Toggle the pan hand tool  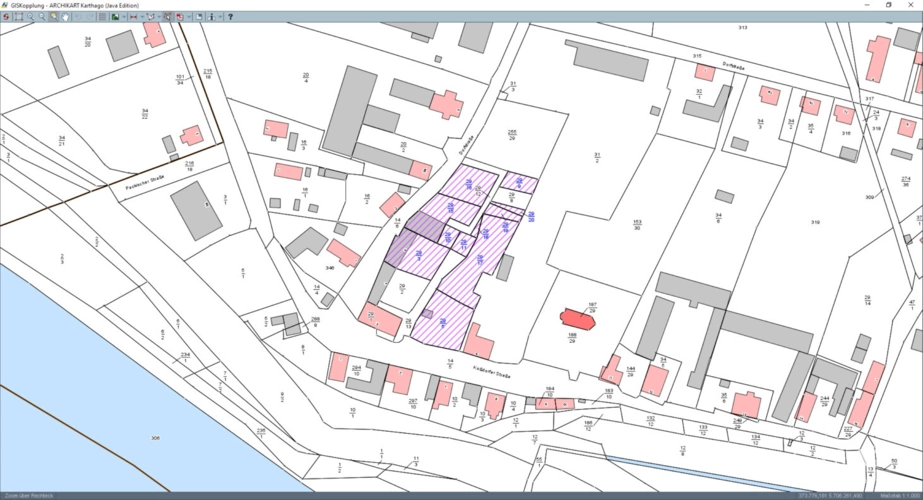66,17
